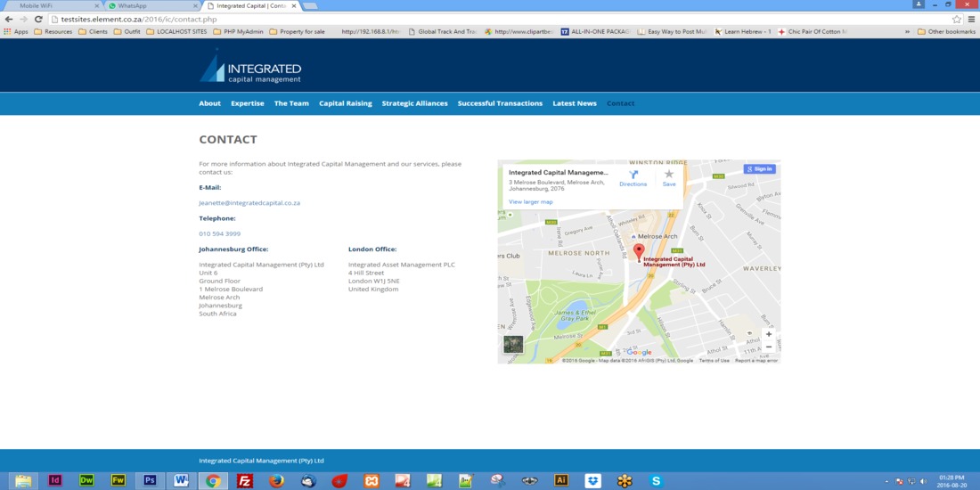Screen dimensions: 980x490
Task: Open the Successful Transactions page
Action: coord(500,103)
